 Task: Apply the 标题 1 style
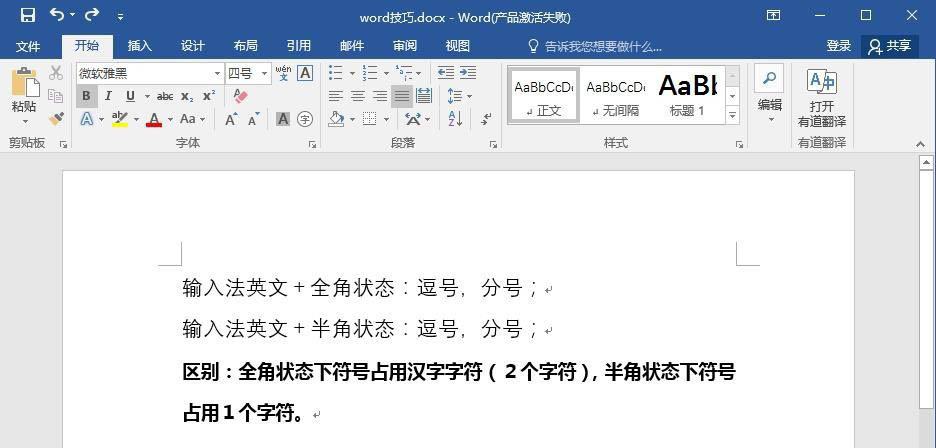(x=687, y=95)
